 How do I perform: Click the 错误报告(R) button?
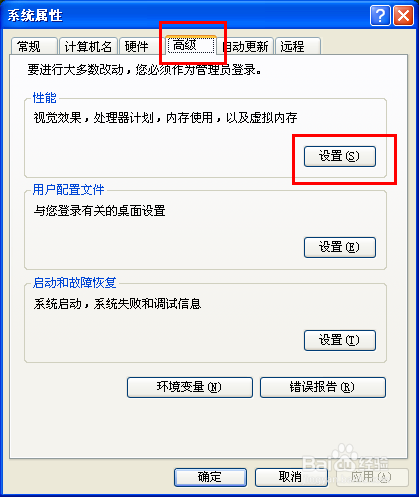pos(323,387)
